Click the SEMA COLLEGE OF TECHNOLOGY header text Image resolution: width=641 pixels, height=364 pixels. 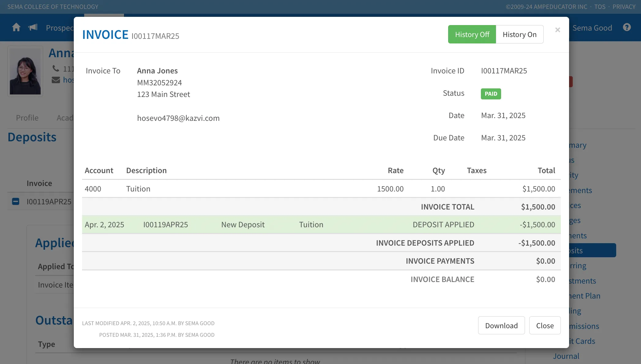[x=53, y=7]
